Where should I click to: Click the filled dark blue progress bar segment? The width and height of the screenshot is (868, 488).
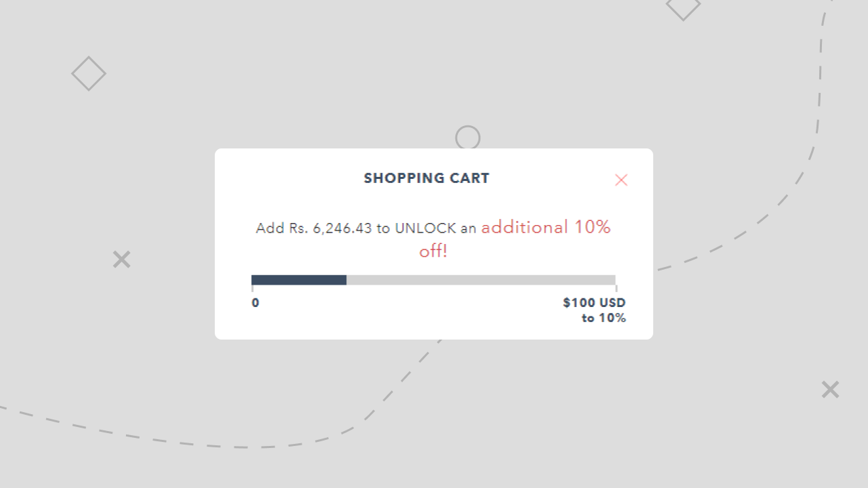tap(299, 280)
